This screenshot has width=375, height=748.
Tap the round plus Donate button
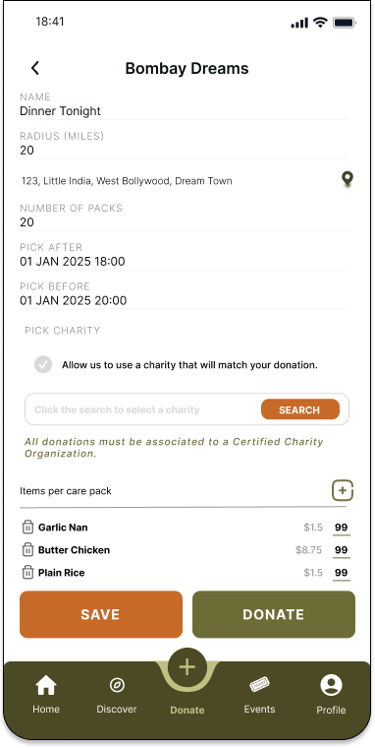(x=187, y=667)
